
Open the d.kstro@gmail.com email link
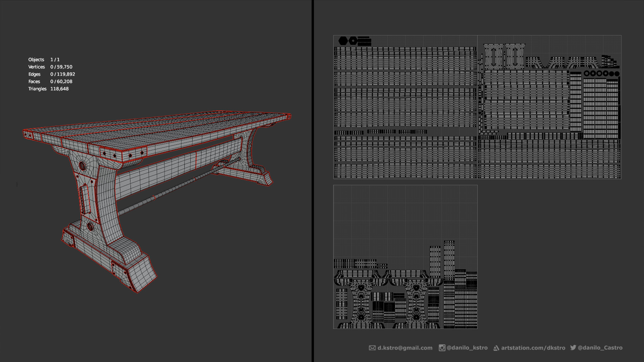(405, 348)
